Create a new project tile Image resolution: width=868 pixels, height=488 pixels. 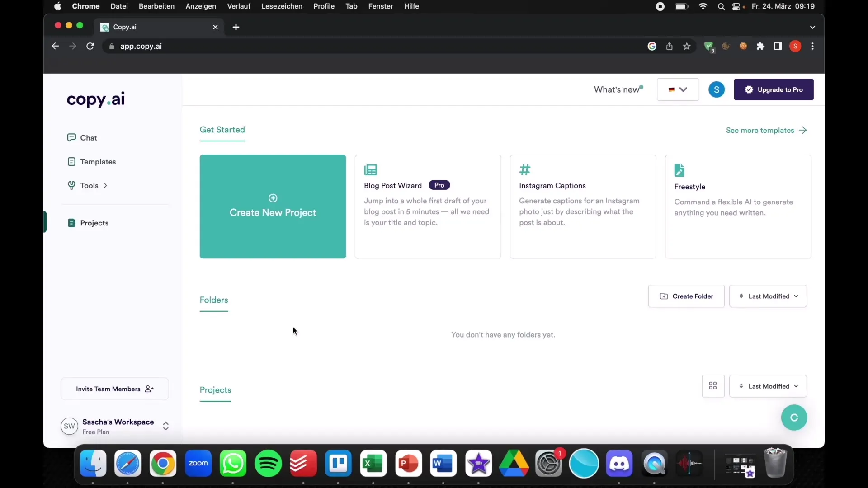tap(273, 206)
